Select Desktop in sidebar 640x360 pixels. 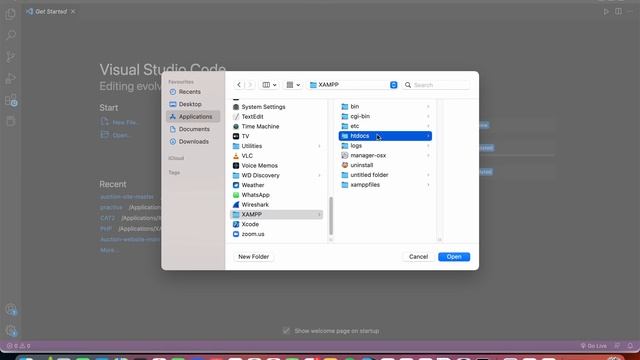coord(193,104)
